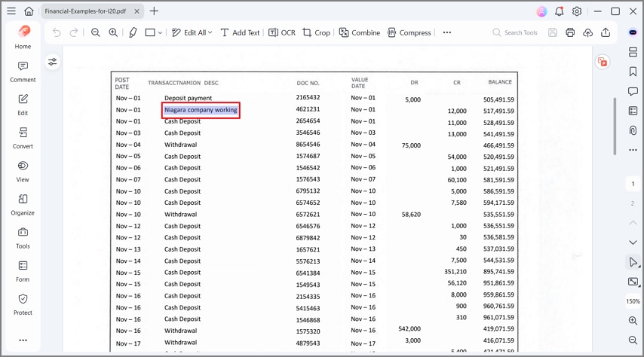Open the comments list panel
The width and height of the screenshot is (644, 357).
coord(633,91)
